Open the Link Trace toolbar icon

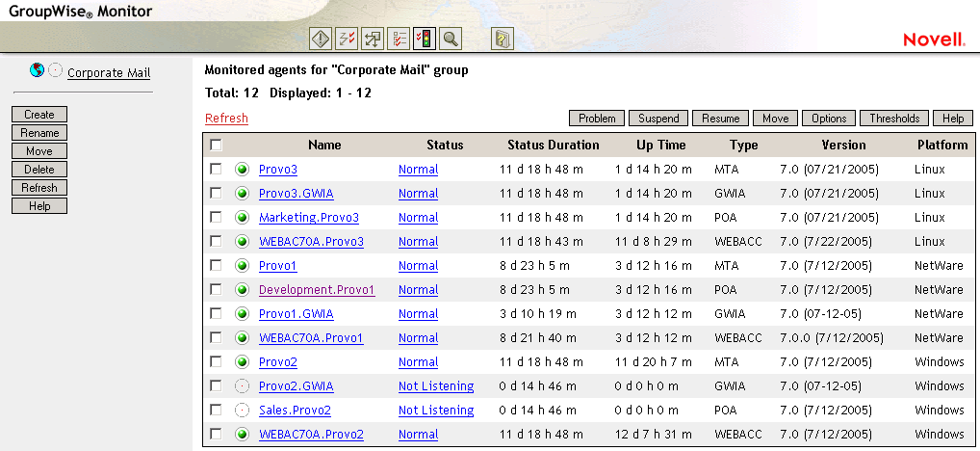pyautogui.click(x=347, y=39)
